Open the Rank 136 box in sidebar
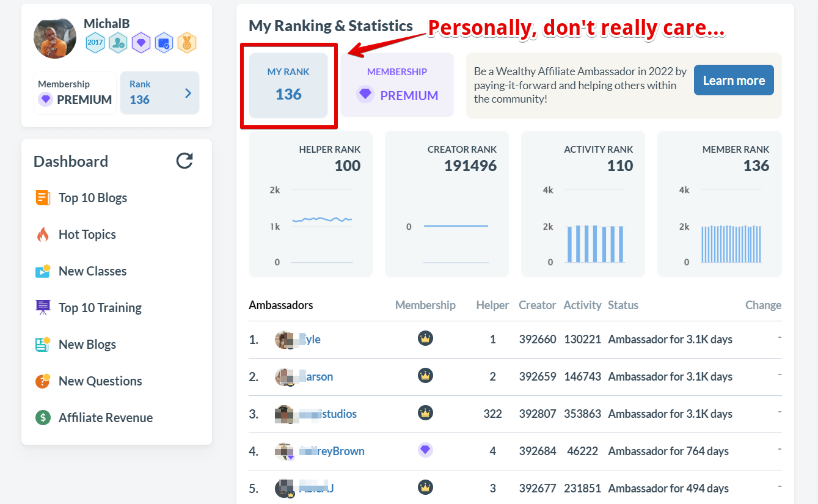This screenshot has width=818, height=504. point(159,92)
